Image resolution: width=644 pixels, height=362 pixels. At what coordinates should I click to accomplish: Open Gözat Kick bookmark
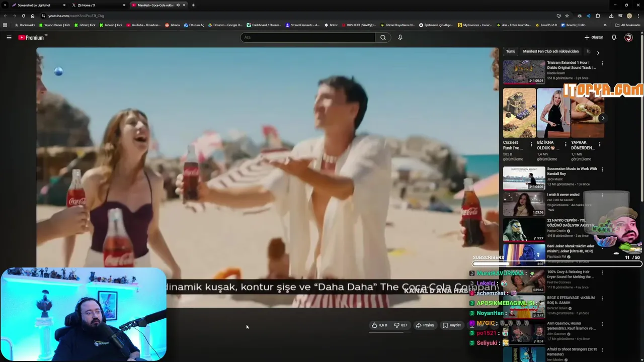[85, 25]
